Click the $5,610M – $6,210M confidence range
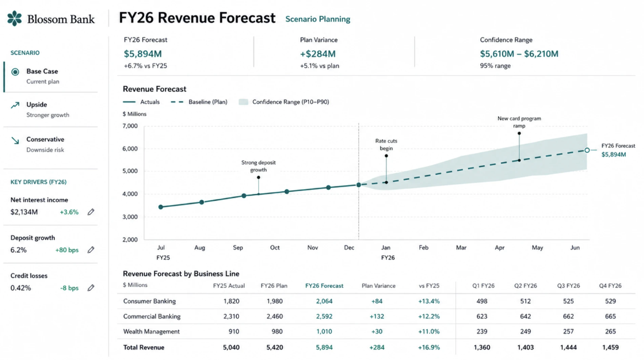 (x=519, y=54)
